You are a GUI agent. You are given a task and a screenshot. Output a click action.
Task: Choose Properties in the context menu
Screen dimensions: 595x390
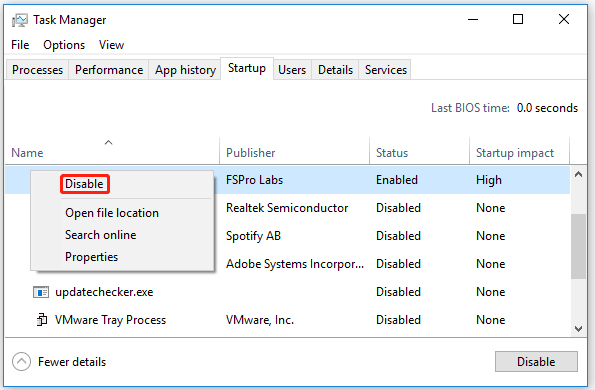[91, 257]
